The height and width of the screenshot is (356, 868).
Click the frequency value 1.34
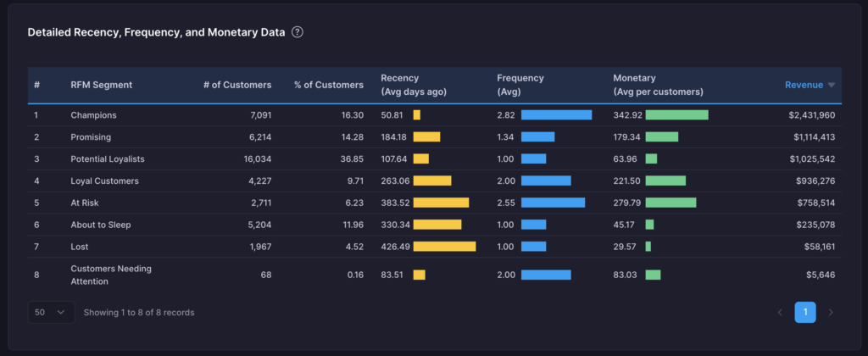click(x=506, y=136)
